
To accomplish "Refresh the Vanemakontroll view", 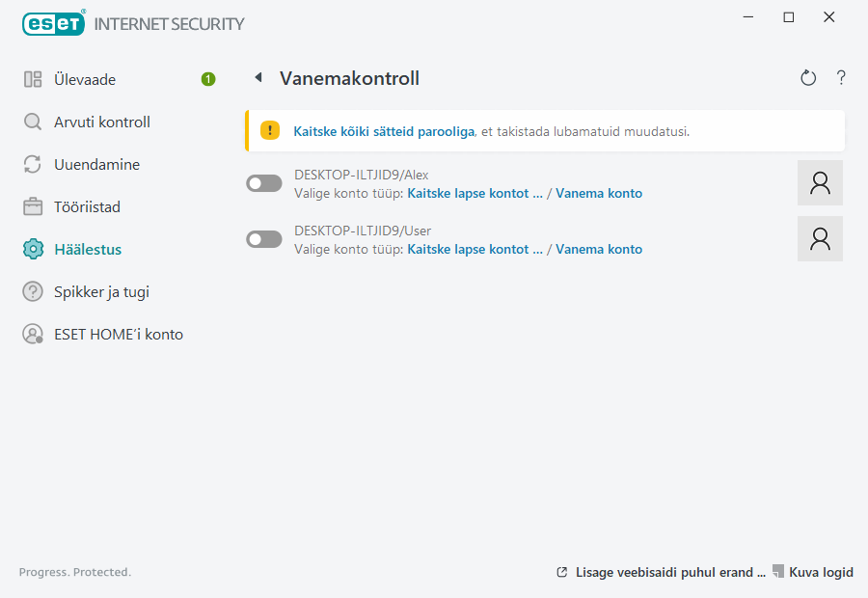I will (x=808, y=78).
